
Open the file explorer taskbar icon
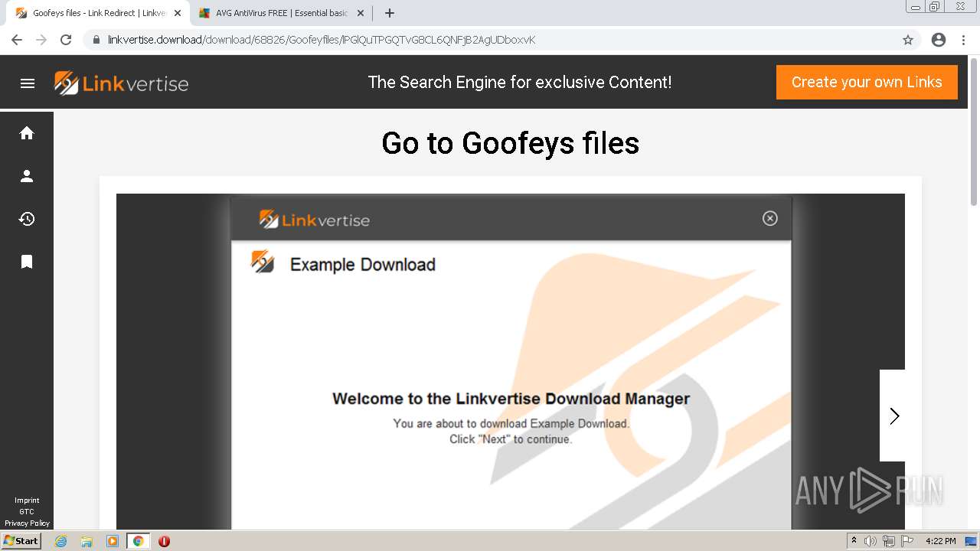[x=87, y=541]
